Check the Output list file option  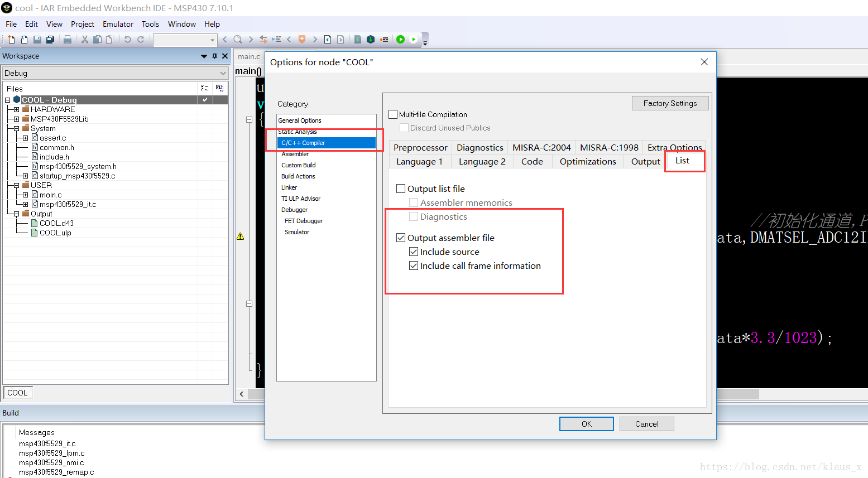point(401,189)
